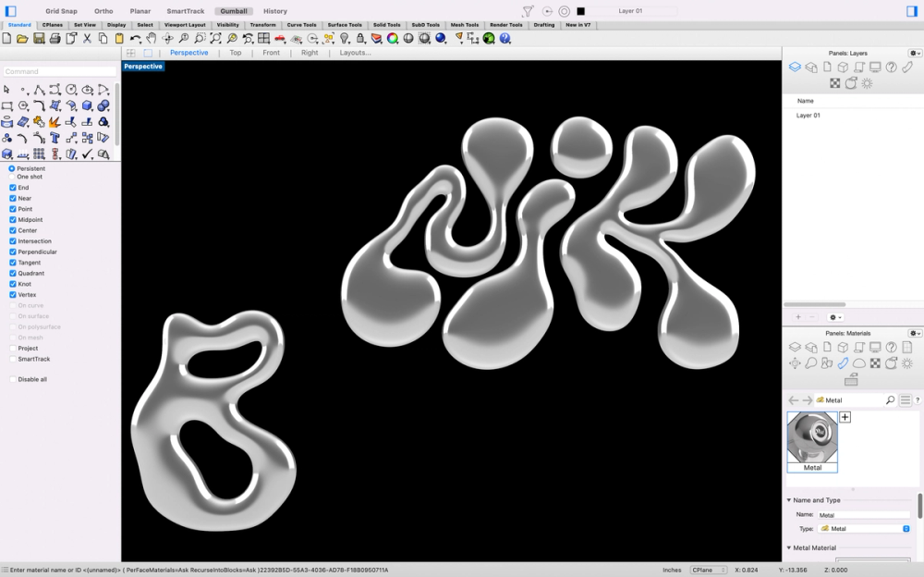
Task: Click the light bulb Hide objects icon
Action: (344, 38)
